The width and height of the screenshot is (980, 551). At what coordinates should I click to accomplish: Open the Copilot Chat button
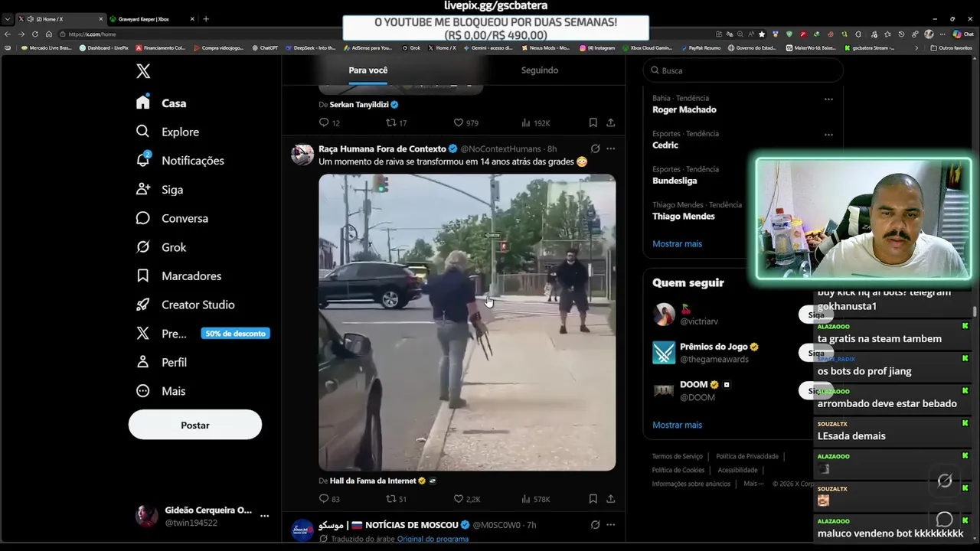[x=962, y=34]
